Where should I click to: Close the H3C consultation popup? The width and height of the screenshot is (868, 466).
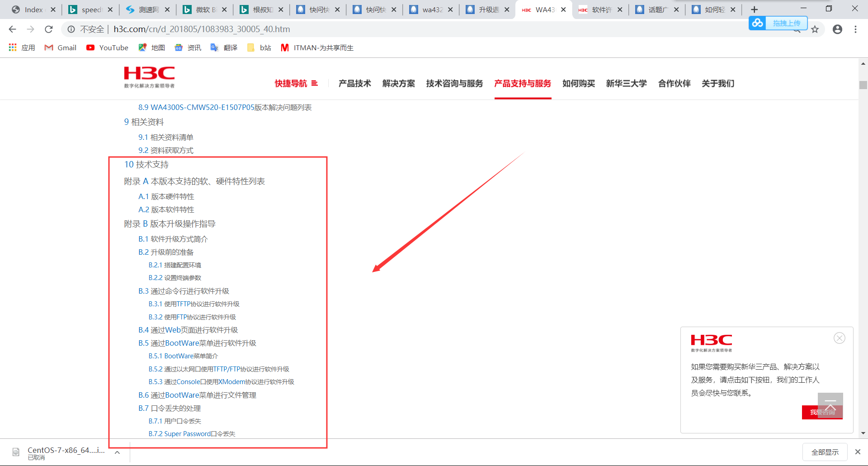840,338
